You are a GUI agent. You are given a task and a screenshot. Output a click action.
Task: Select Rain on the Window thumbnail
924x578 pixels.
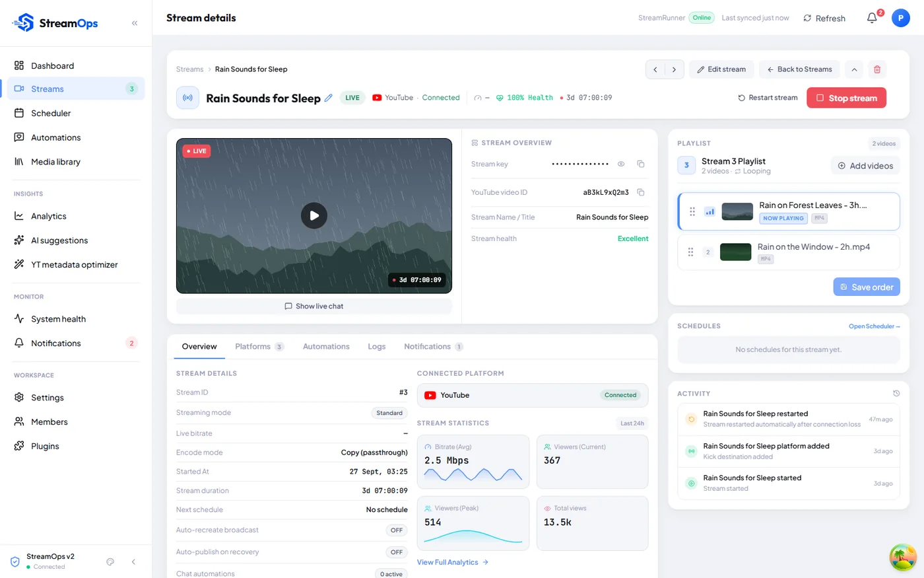pyautogui.click(x=735, y=252)
